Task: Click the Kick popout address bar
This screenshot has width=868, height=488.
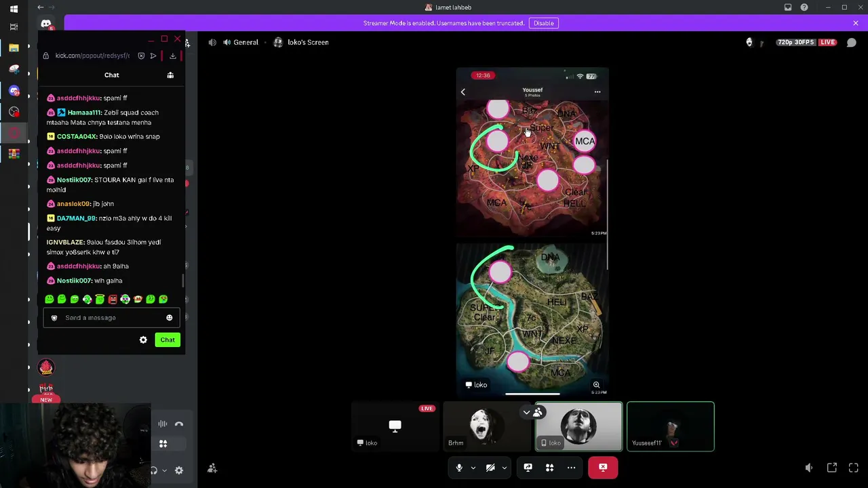Action: [92, 56]
